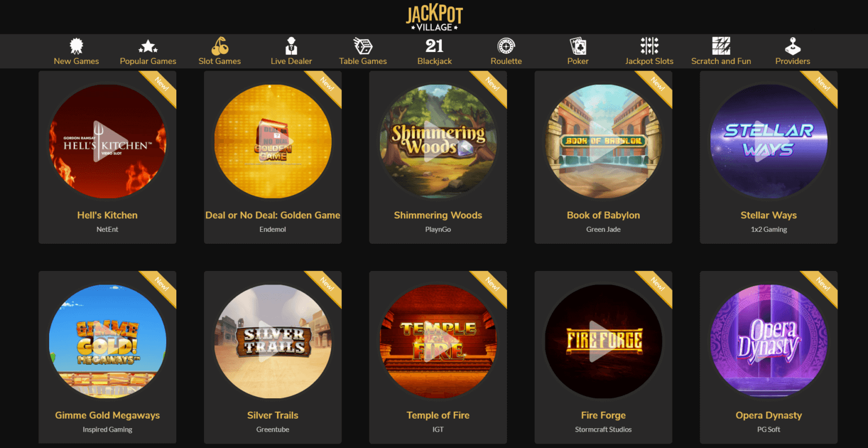Select the Poker cards icon
The height and width of the screenshot is (448, 868).
coord(578,46)
